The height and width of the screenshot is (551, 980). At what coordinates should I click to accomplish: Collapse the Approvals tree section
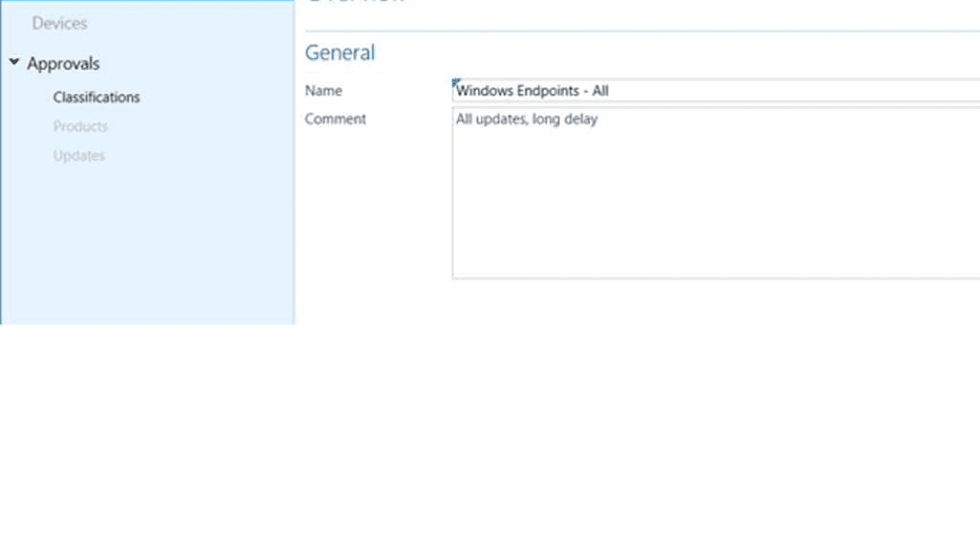coord(13,62)
